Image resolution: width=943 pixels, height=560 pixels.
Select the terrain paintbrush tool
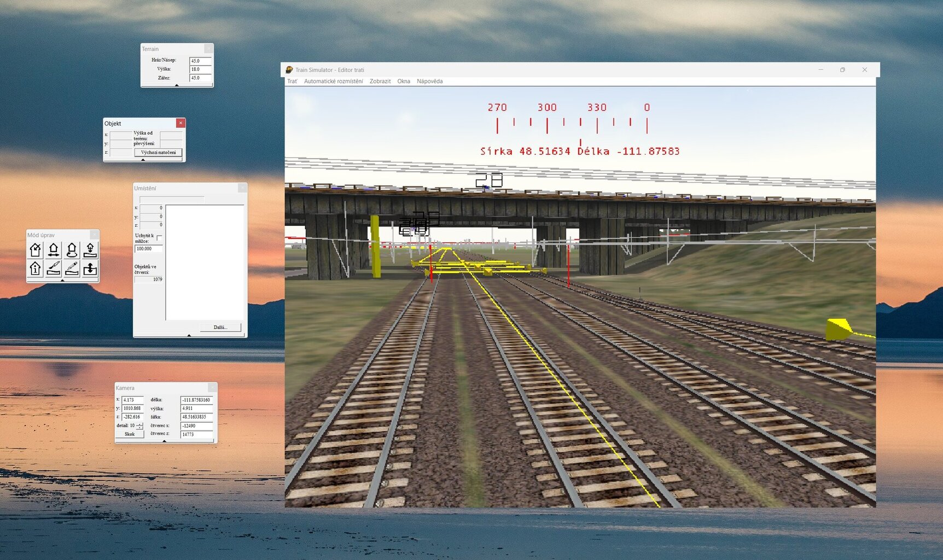54,268
